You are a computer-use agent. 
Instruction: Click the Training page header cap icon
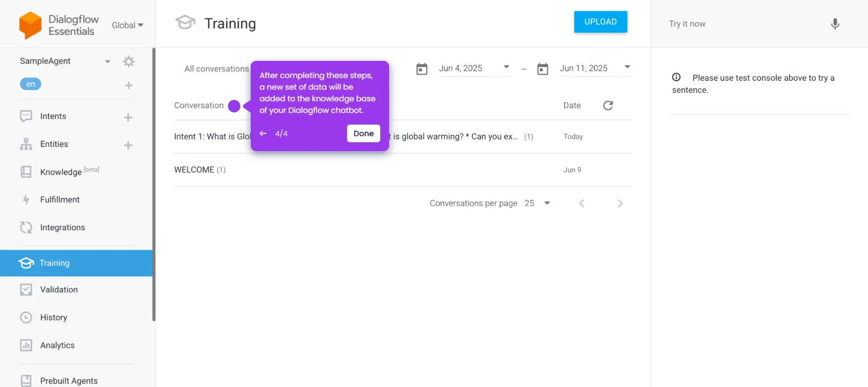point(185,23)
